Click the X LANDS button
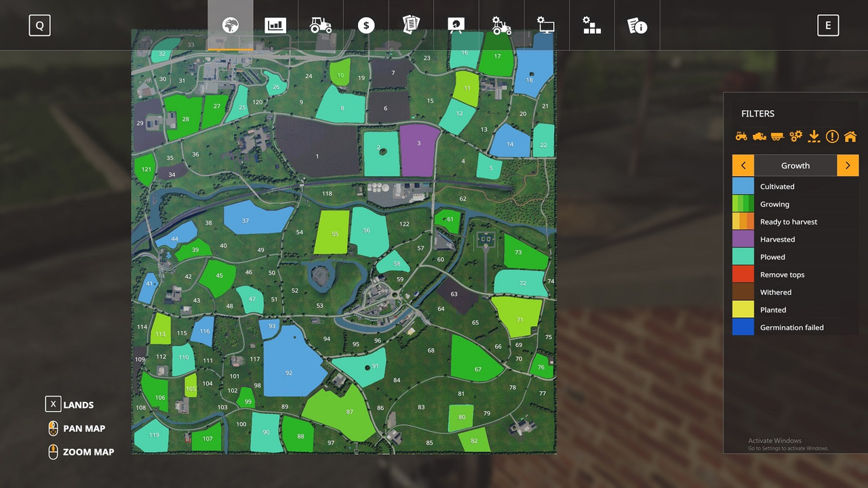The width and height of the screenshot is (868, 488). coord(69,405)
